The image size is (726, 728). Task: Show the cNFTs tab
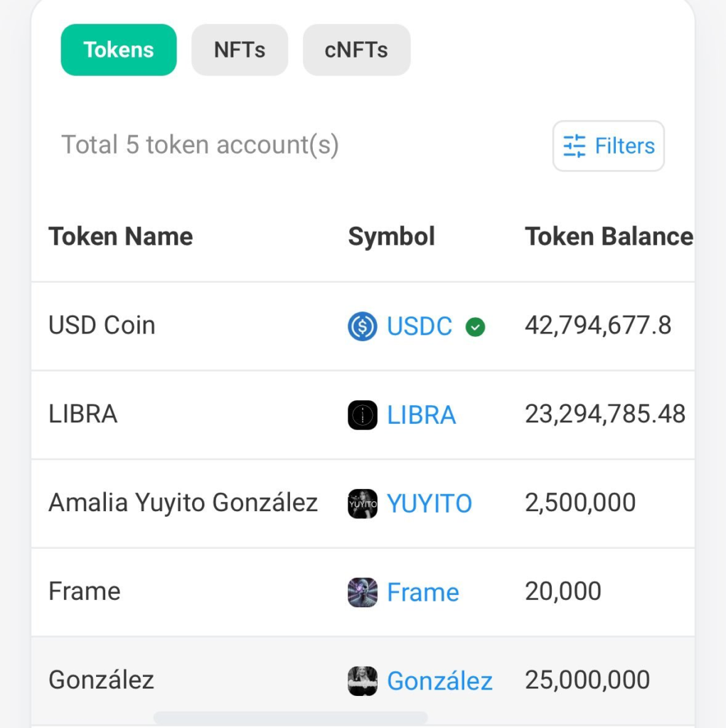(356, 50)
